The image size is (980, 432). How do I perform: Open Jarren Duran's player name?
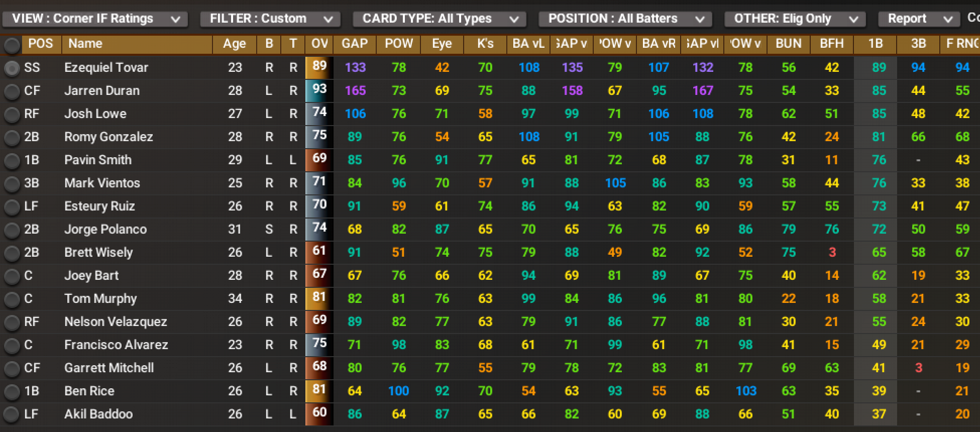point(102,91)
